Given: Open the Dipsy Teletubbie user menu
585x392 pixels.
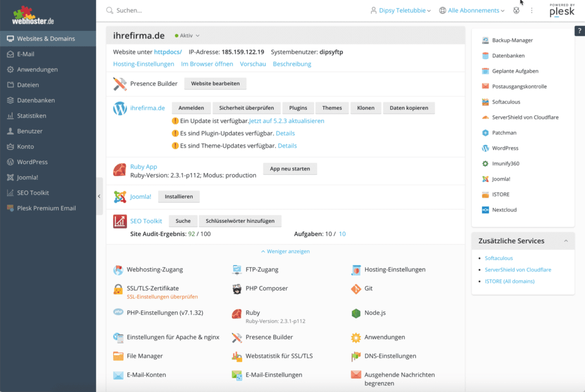Looking at the screenshot, I should (x=400, y=10).
